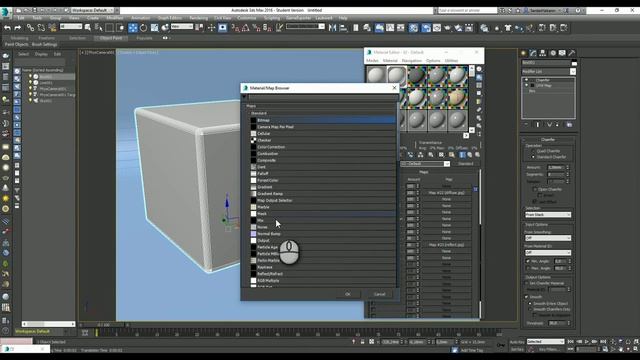Click the Standard material type button

point(465,164)
